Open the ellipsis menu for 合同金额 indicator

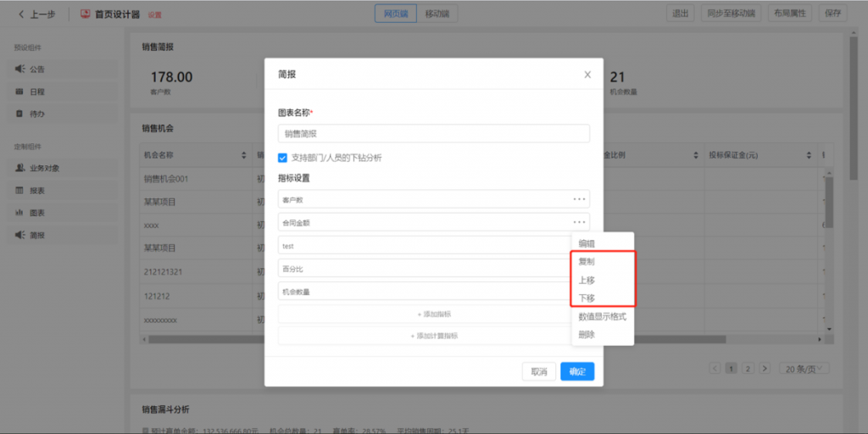pyautogui.click(x=579, y=222)
